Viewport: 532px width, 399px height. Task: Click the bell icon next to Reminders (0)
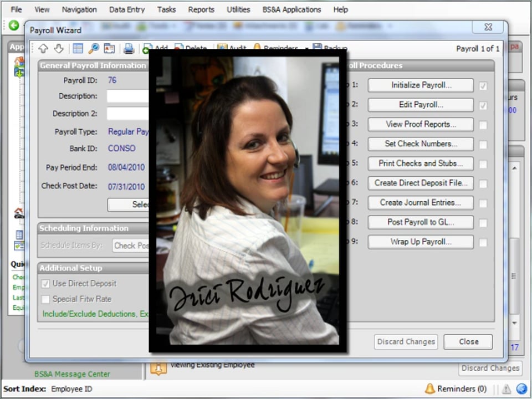[429, 388]
